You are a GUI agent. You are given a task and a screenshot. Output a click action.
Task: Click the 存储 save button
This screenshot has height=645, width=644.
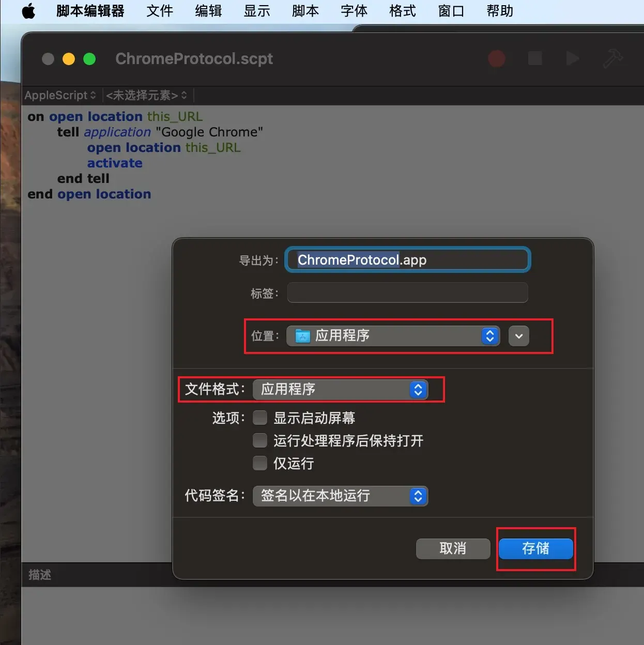click(536, 548)
